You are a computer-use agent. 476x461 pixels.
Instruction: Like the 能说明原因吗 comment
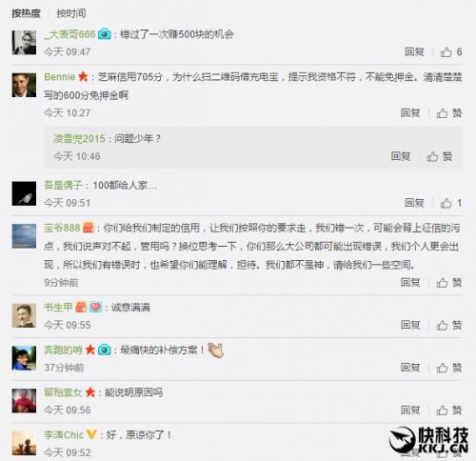click(448, 411)
